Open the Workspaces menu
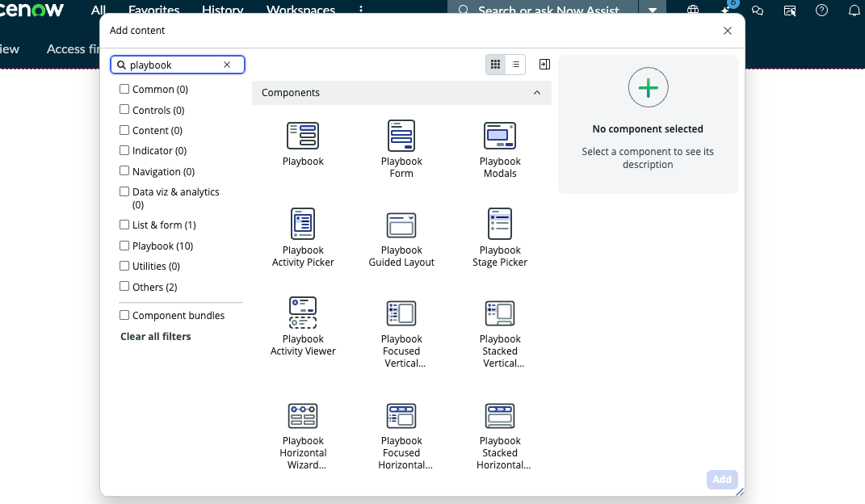 (300, 10)
